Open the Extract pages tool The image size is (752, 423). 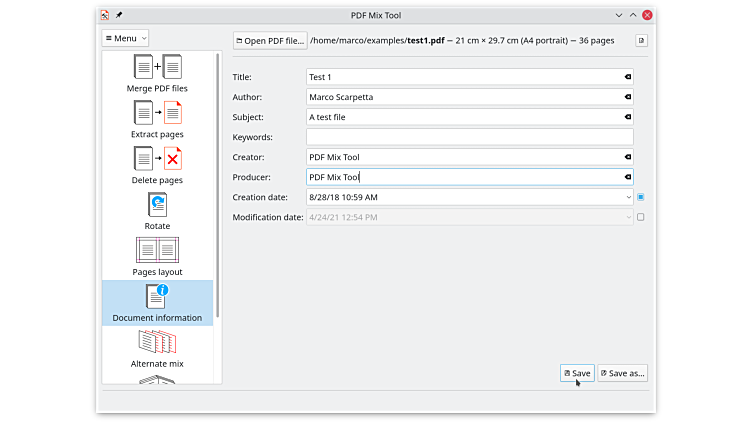click(x=157, y=114)
